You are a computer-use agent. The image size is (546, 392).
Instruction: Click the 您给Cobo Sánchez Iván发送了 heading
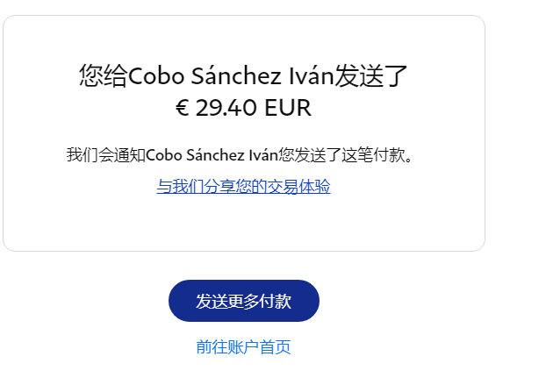pos(243,75)
